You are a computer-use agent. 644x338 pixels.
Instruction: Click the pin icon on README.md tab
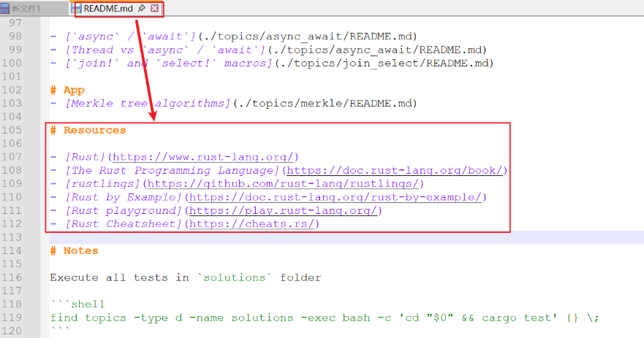(x=142, y=8)
